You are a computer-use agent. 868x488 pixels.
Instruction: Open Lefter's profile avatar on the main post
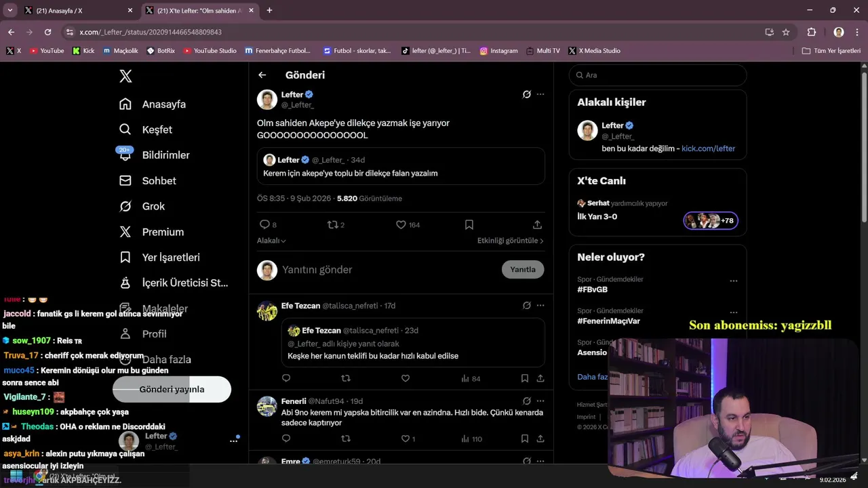click(x=267, y=100)
